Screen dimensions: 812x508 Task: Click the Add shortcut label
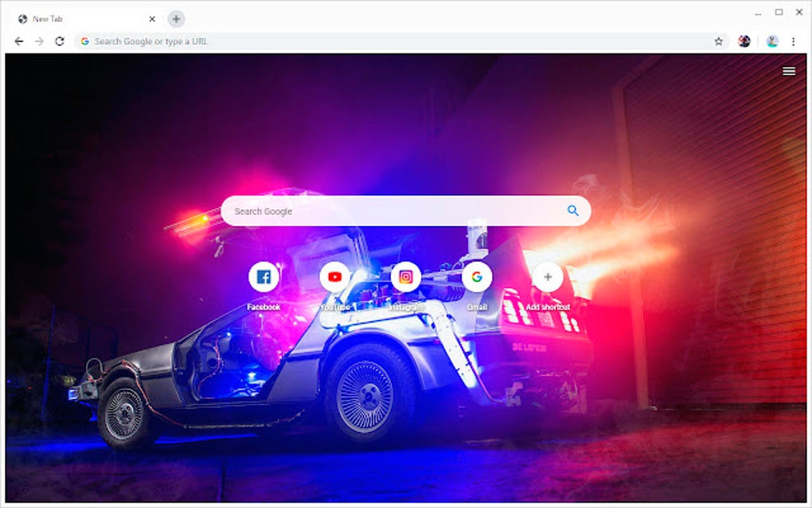pyautogui.click(x=548, y=307)
